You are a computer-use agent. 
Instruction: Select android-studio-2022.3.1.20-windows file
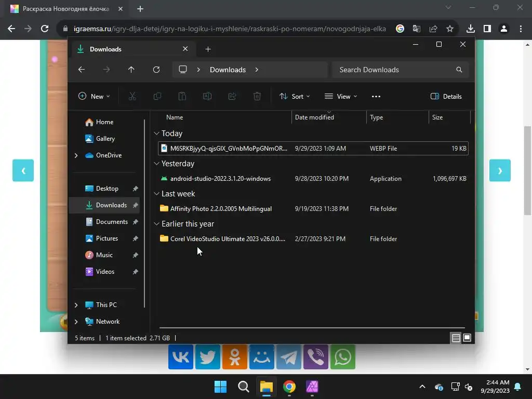[313, 179]
